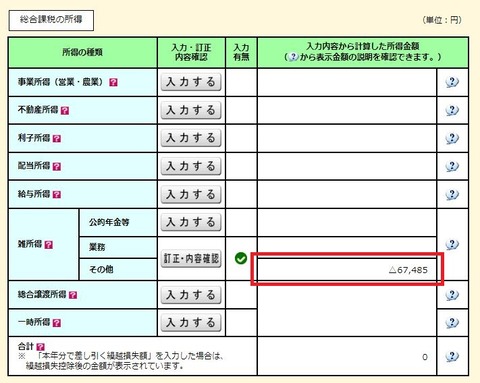Show pink help for 給与所得

[x=57, y=194]
